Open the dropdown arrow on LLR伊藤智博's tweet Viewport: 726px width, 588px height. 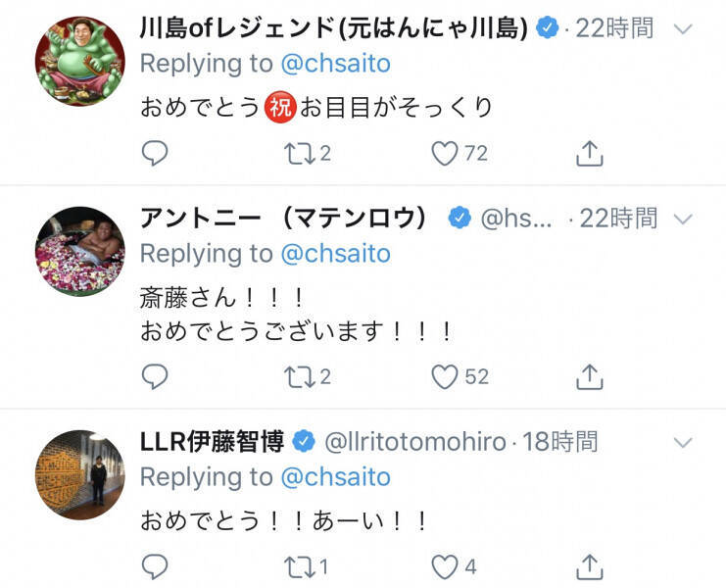(x=684, y=442)
